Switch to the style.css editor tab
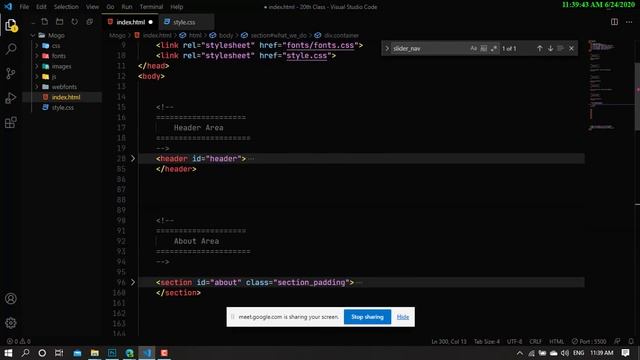640x360 pixels. [x=186, y=22]
